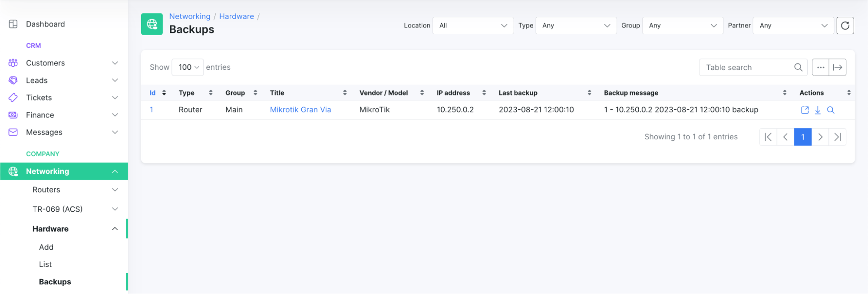Select Add under Hardware
The image size is (868, 294).
[x=46, y=247]
